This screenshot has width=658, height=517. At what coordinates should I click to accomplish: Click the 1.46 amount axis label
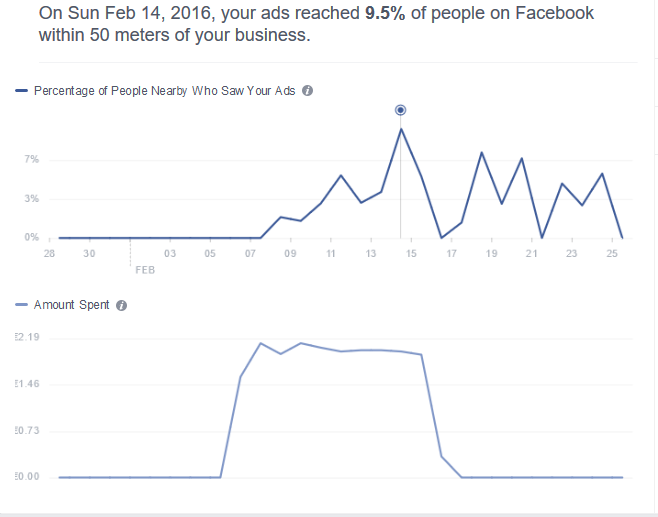coord(27,385)
